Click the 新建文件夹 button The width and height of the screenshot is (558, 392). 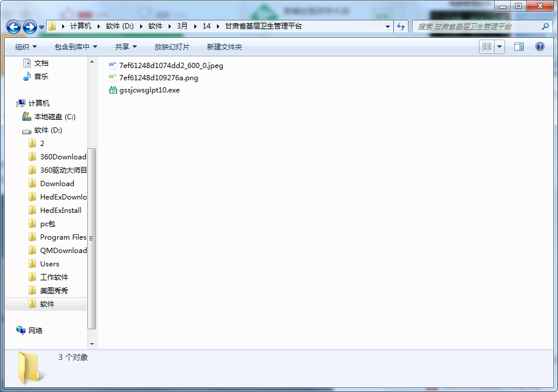pos(224,47)
